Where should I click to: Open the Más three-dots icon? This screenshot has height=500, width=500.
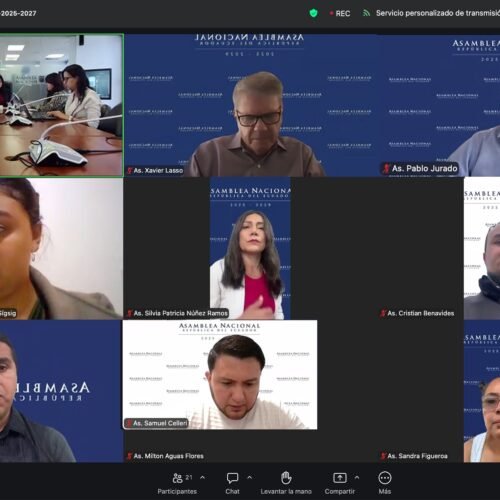click(x=385, y=478)
